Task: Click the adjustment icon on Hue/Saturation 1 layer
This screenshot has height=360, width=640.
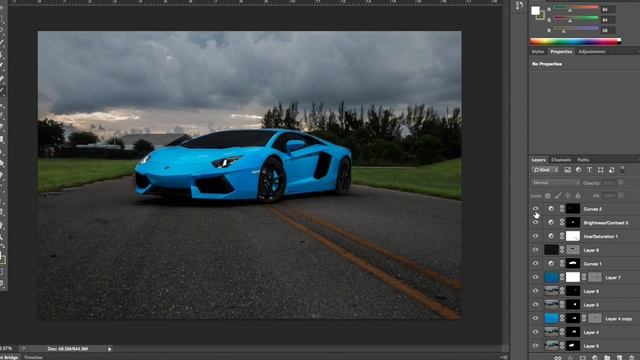Action: (x=551, y=236)
